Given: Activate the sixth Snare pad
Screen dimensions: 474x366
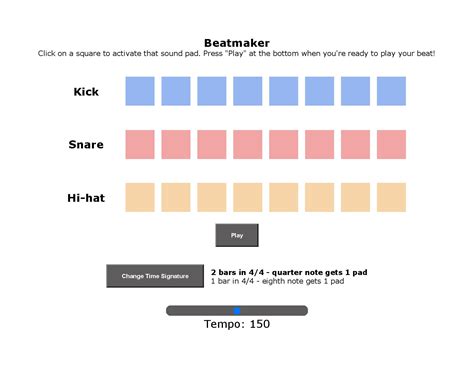Looking at the screenshot, I should coord(319,144).
